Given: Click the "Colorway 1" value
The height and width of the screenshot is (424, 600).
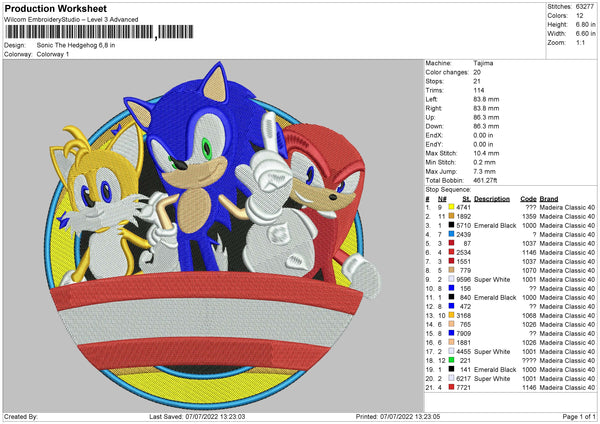Looking at the screenshot, I should coord(53,54).
